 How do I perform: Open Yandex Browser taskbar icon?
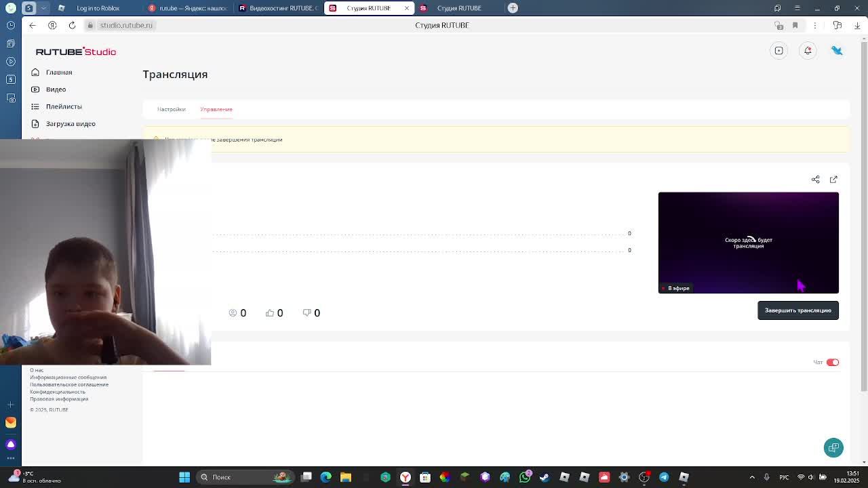pyautogui.click(x=406, y=477)
